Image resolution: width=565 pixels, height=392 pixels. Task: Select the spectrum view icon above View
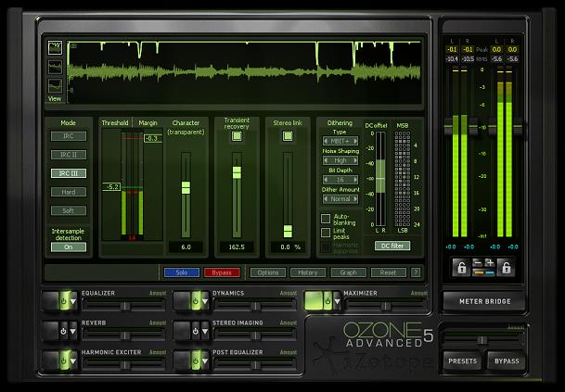(x=55, y=67)
